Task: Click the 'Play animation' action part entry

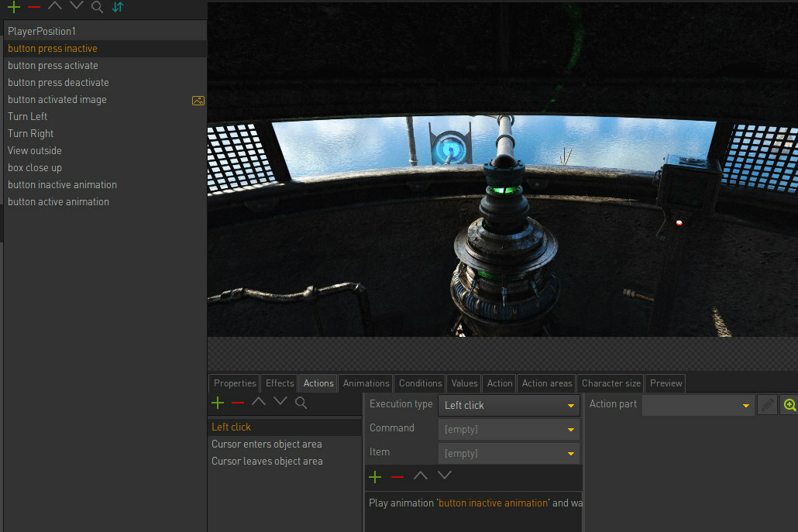Action: click(474, 503)
